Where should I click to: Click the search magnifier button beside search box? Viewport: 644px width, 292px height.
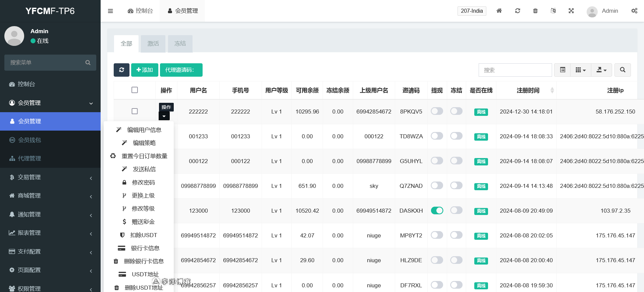(623, 70)
